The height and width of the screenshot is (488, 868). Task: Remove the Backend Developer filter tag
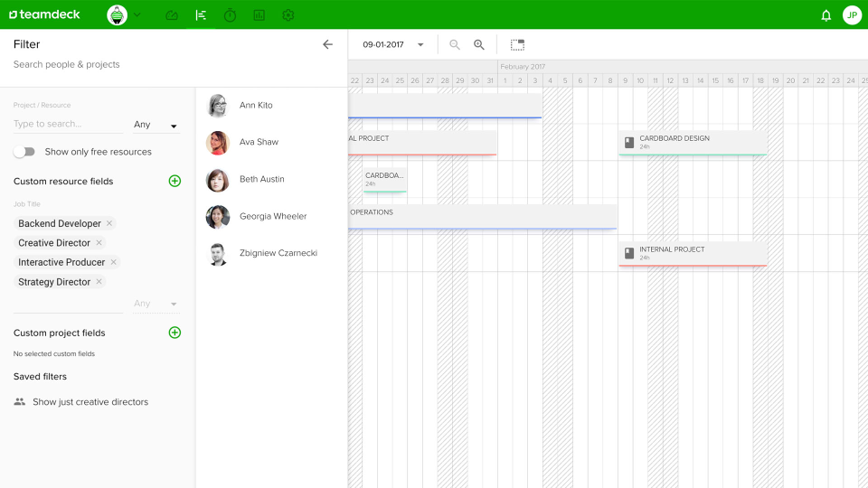tap(109, 223)
